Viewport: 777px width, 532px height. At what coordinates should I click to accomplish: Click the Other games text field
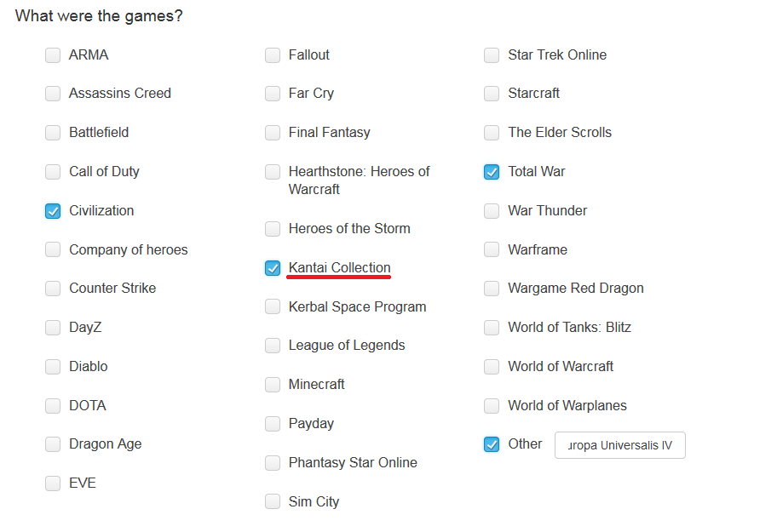619,445
